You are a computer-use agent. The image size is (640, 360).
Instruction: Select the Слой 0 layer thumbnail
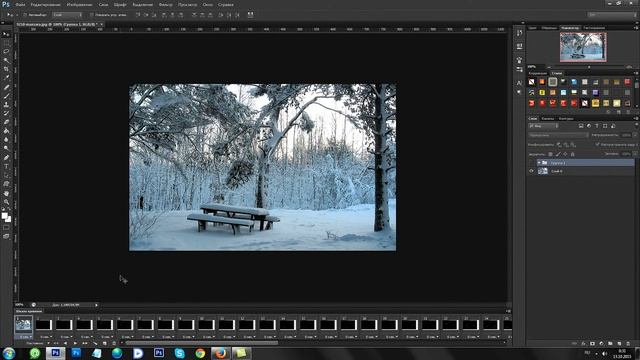(542, 171)
